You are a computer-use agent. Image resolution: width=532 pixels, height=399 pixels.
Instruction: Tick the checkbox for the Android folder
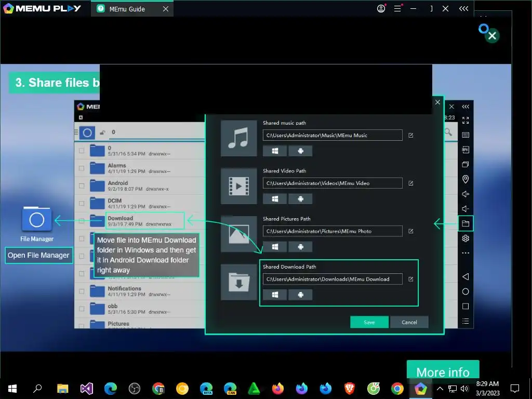[82, 186]
